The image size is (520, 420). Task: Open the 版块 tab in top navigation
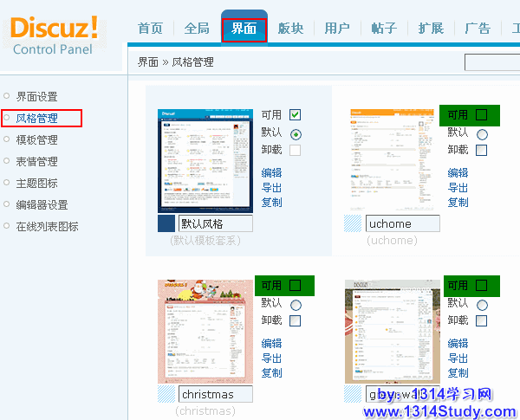(290, 28)
